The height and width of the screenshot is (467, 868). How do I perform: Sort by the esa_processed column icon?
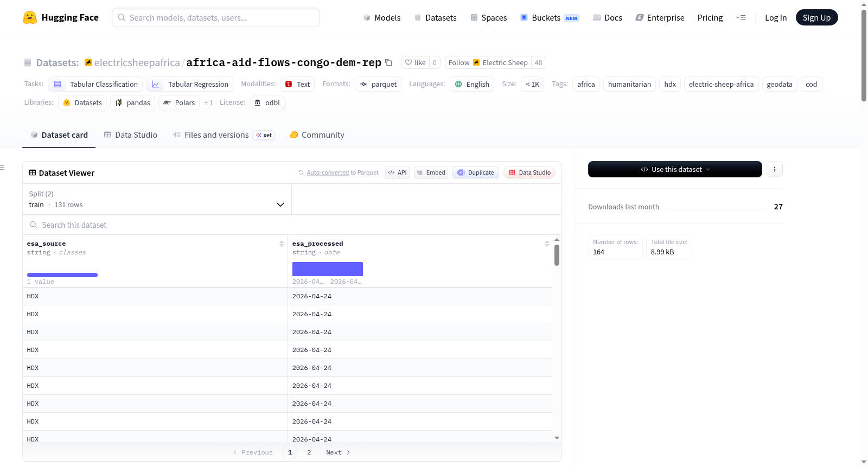[x=547, y=244]
